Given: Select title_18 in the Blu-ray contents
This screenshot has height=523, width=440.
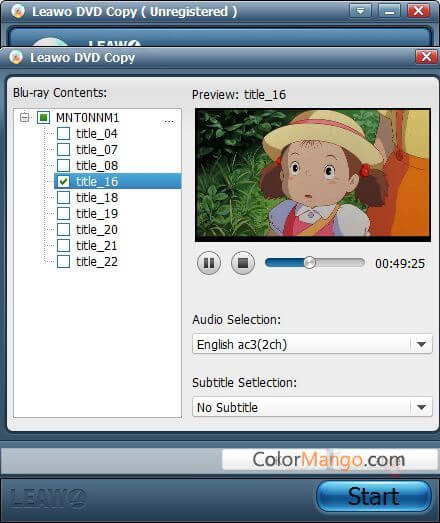Looking at the screenshot, I should [x=97, y=197].
